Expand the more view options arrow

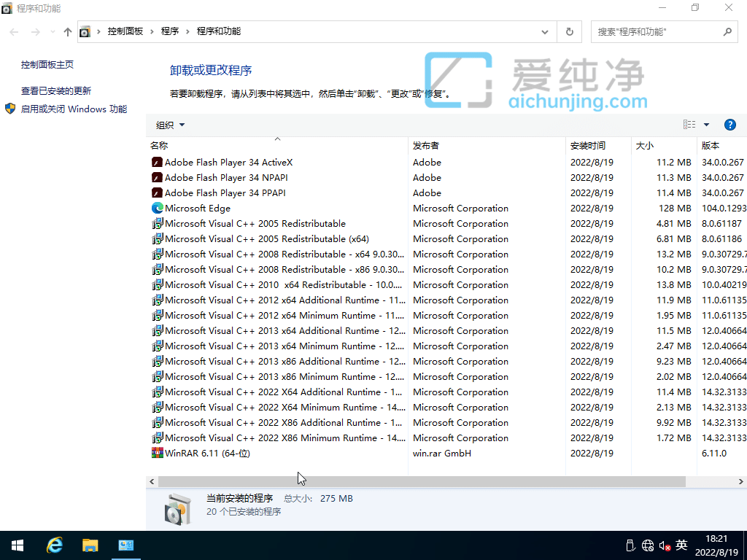(x=706, y=125)
